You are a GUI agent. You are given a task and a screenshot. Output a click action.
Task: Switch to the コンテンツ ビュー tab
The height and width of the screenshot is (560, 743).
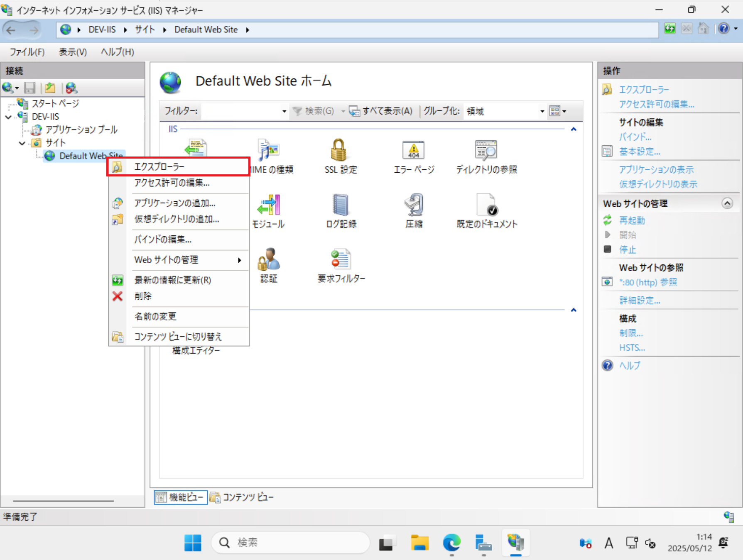tap(242, 497)
